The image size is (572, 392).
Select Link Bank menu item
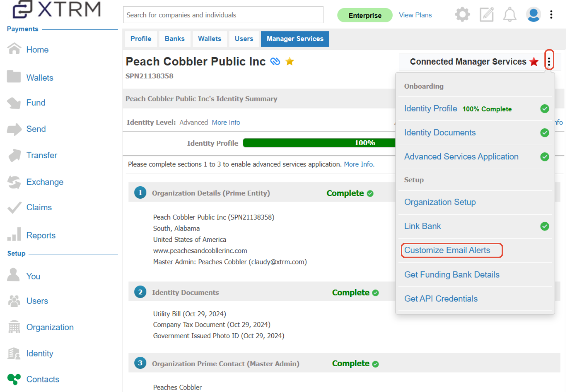click(422, 226)
